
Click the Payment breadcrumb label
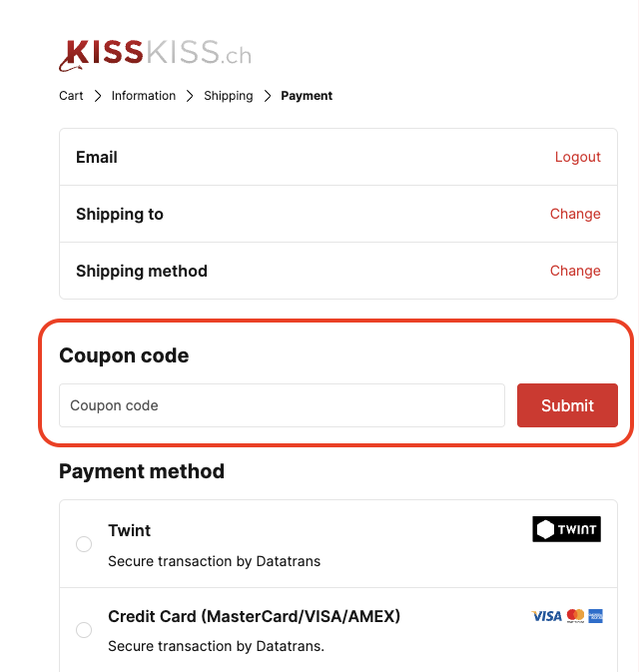[307, 96]
